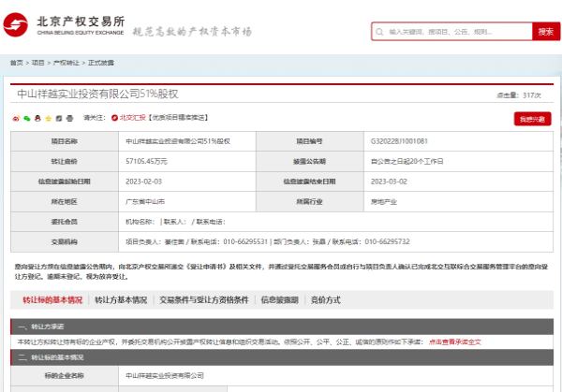Click the print icon in share row
Image resolution: width=562 pixels, height=392 pixels.
click(x=70, y=118)
